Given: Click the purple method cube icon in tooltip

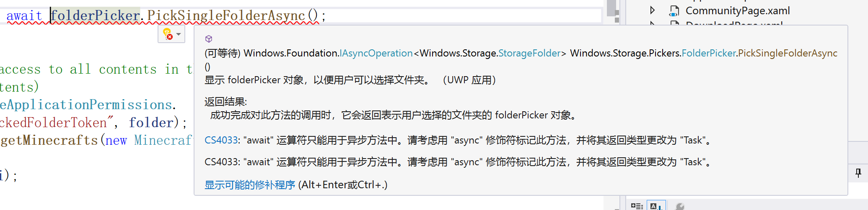Looking at the screenshot, I should pos(209,39).
